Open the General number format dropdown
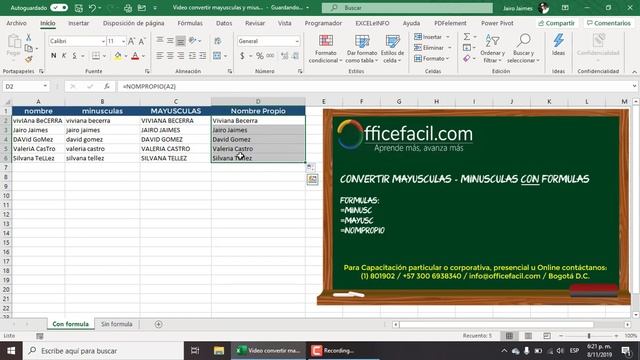 pos(297,41)
